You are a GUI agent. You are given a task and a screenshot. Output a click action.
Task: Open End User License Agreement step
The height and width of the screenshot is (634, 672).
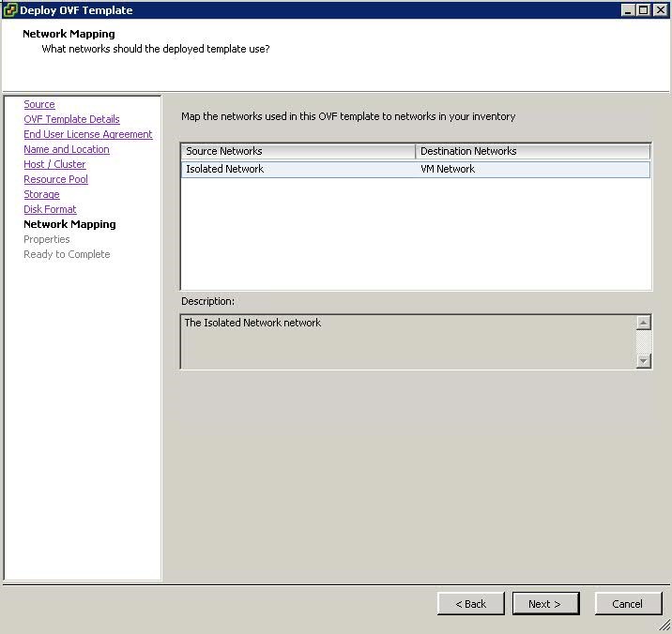pyautogui.click(x=88, y=134)
